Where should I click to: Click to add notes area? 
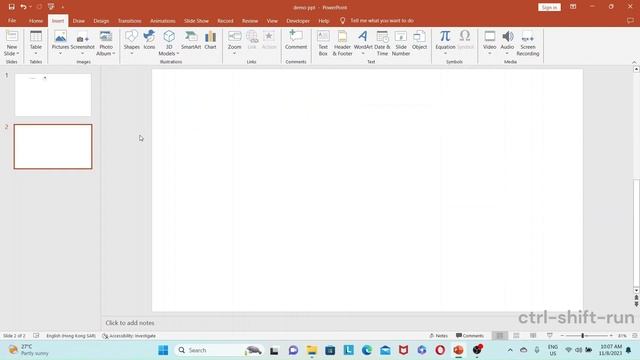pyautogui.click(x=130, y=323)
